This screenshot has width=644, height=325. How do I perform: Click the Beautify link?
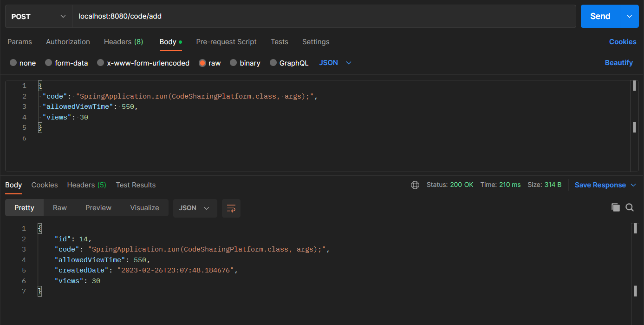click(x=618, y=63)
